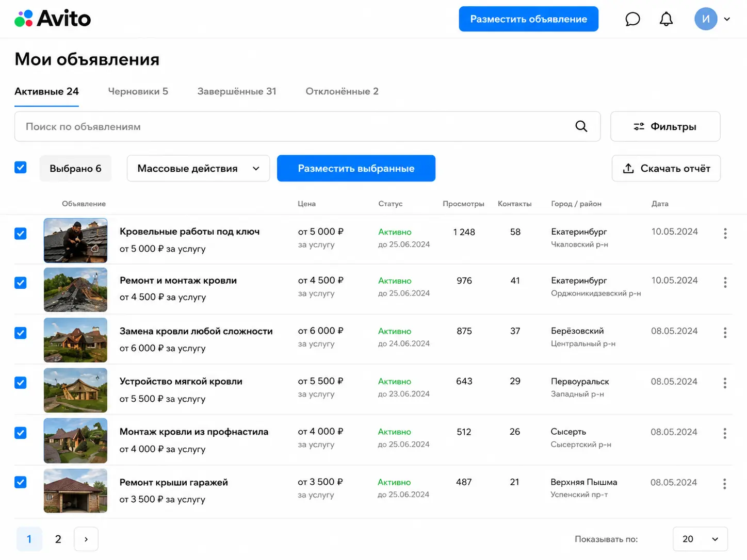
Task: Open listing title Кровельные работы под ключ
Action: click(x=189, y=232)
